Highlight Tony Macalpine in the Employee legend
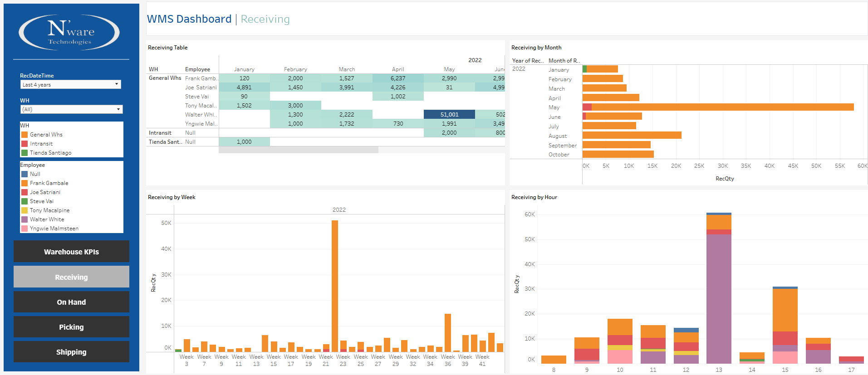 (49, 210)
